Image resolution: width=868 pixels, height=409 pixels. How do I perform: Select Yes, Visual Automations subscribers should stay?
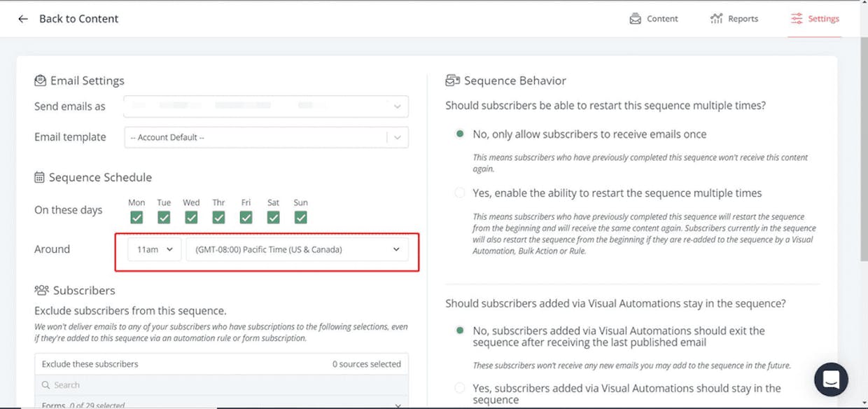click(460, 387)
